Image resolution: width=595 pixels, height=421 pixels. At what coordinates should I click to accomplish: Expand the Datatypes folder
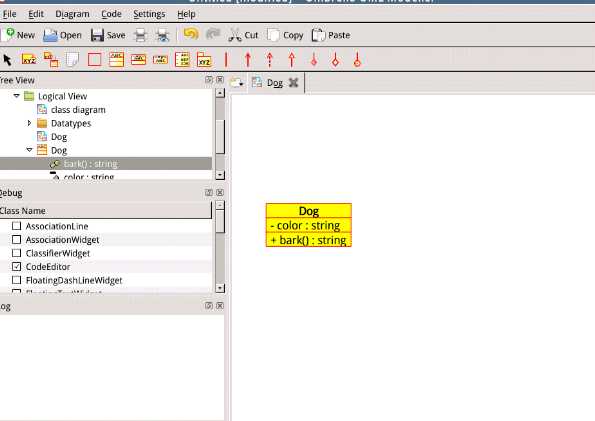pos(29,123)
